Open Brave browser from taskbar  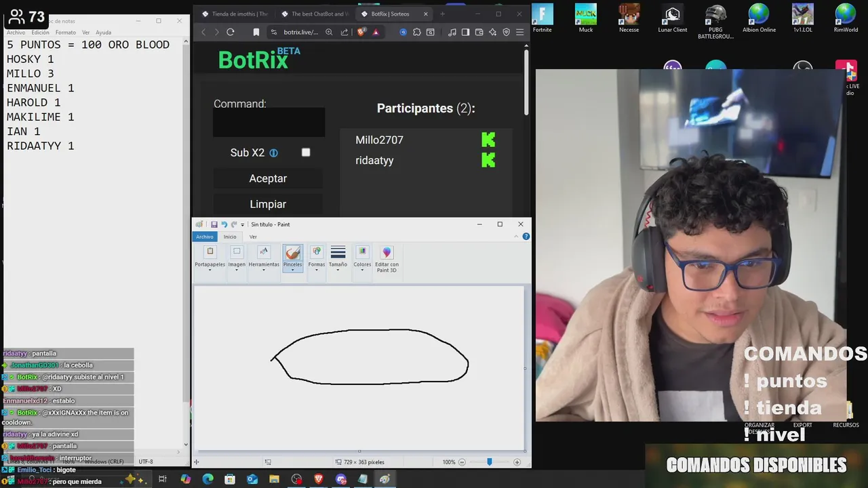319,479
